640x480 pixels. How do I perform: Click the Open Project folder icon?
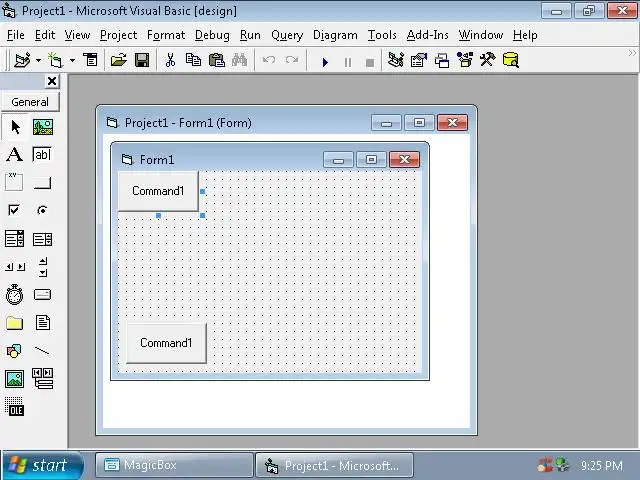coord(118,60)
